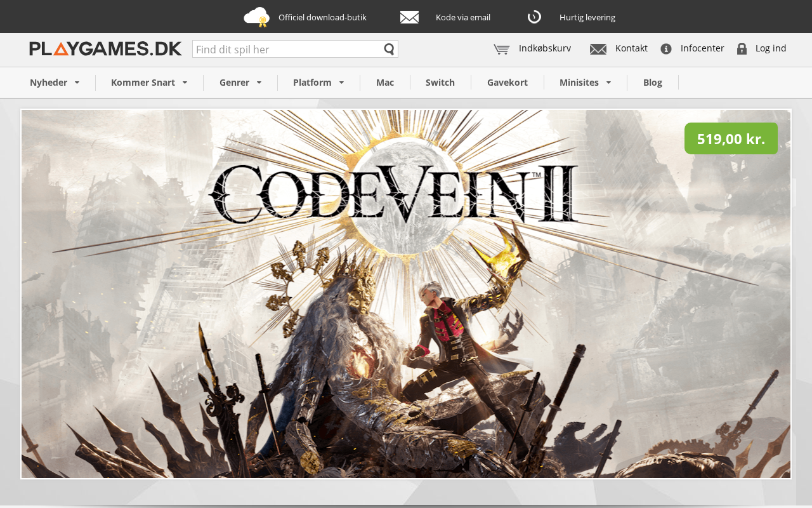812x508 pixels.
Task: Click the Log ind link
Action: point(771,48)
